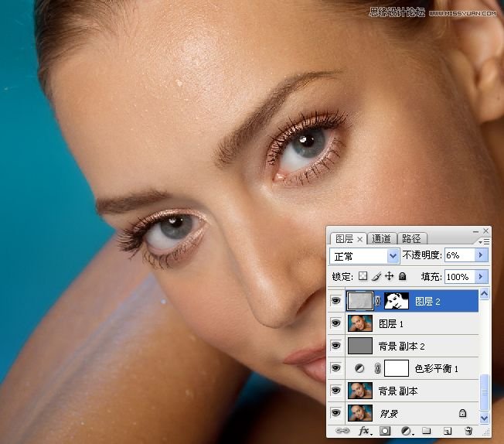Click layers list scroll down arrow
This screenshot has width=504, height=444.
(485, 418)
